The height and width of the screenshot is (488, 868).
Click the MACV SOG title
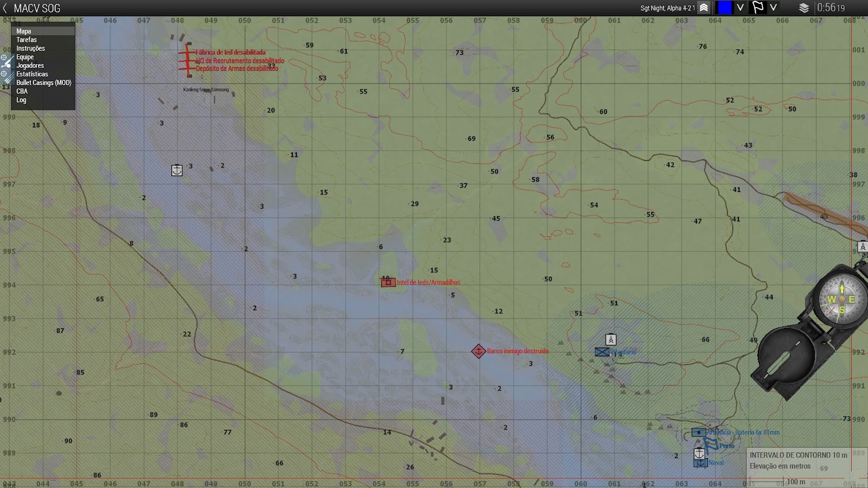(37, 8)
